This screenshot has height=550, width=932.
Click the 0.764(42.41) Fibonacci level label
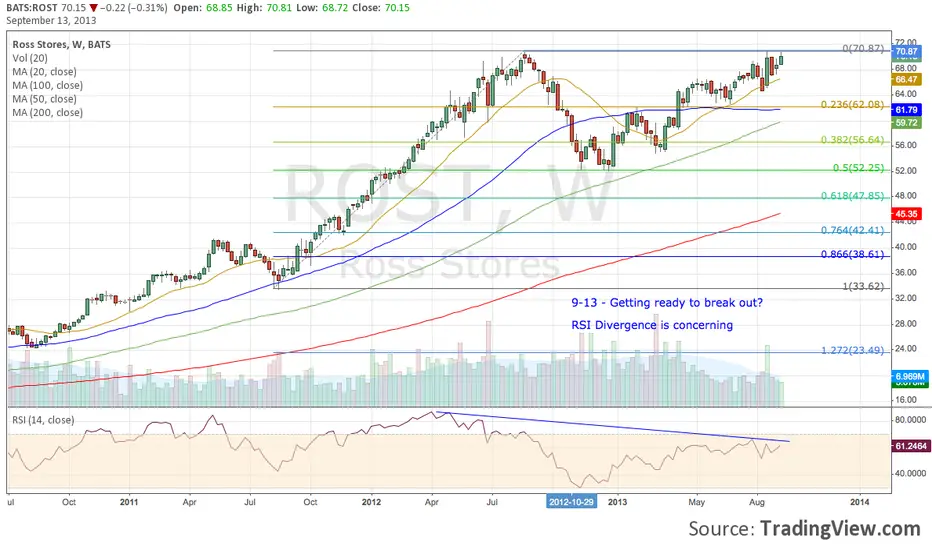852,230
